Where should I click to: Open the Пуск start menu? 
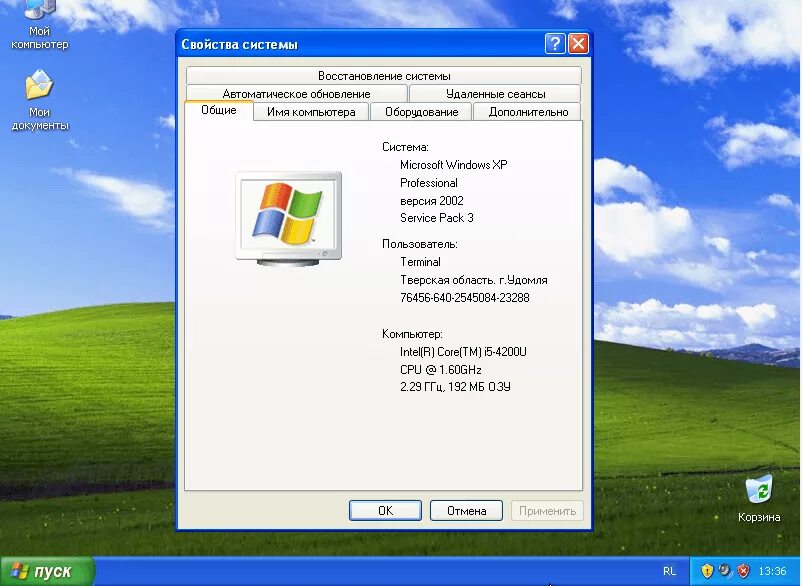coord(48,571)
